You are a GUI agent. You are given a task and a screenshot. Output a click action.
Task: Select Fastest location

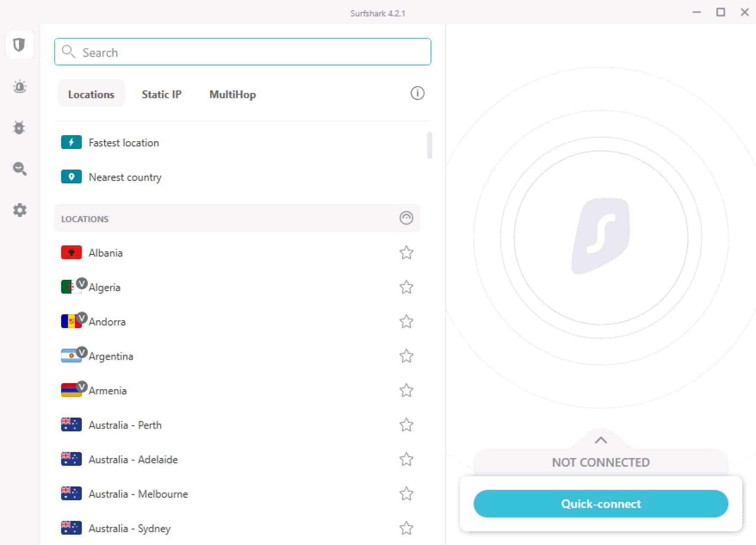point(123,142)
